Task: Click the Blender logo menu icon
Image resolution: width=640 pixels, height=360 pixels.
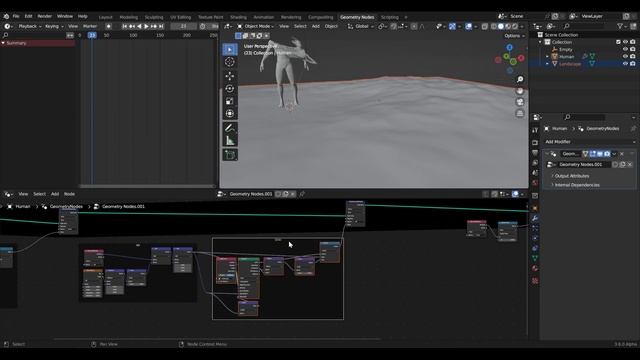Action: 6,16
